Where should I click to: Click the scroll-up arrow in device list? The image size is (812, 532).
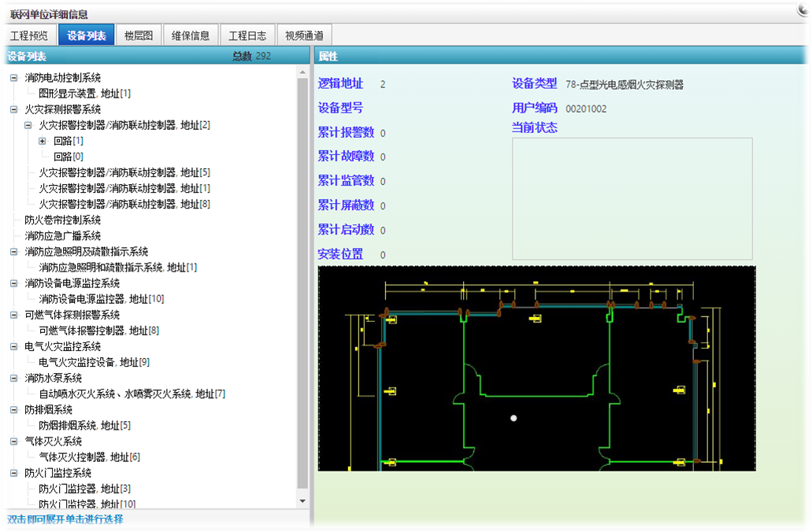[303, 73]
